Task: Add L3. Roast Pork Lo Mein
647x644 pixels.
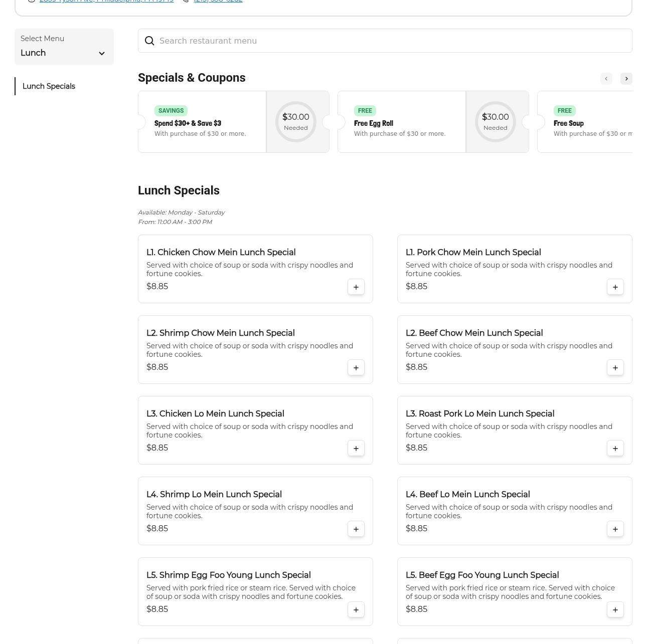Action: point(615,449)
